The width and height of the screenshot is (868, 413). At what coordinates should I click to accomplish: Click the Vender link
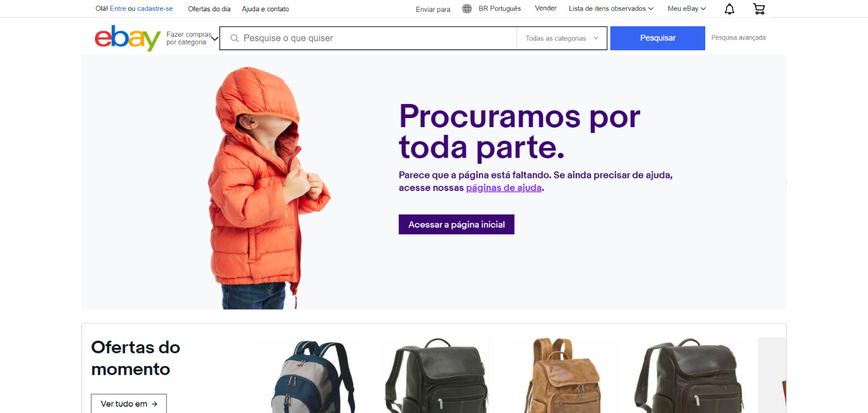[x=546, y=8]
